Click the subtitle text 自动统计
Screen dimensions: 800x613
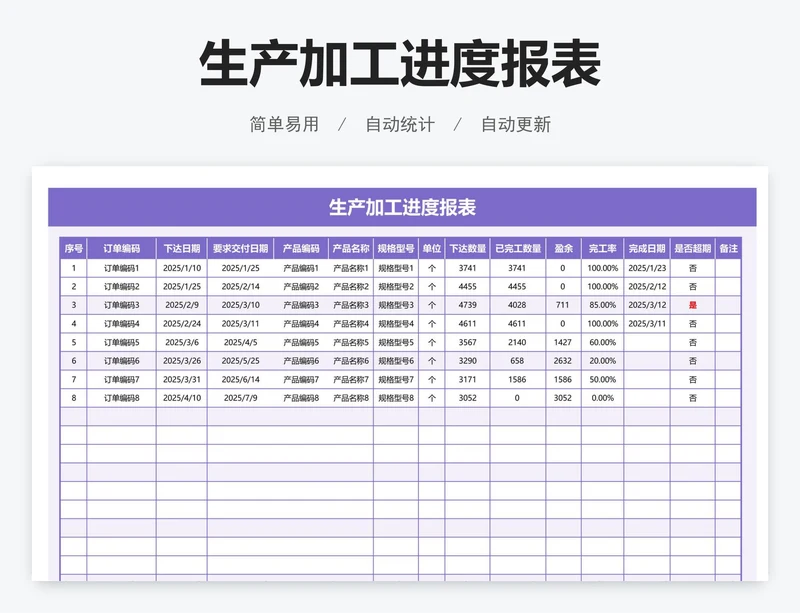(x=400, y=125)
